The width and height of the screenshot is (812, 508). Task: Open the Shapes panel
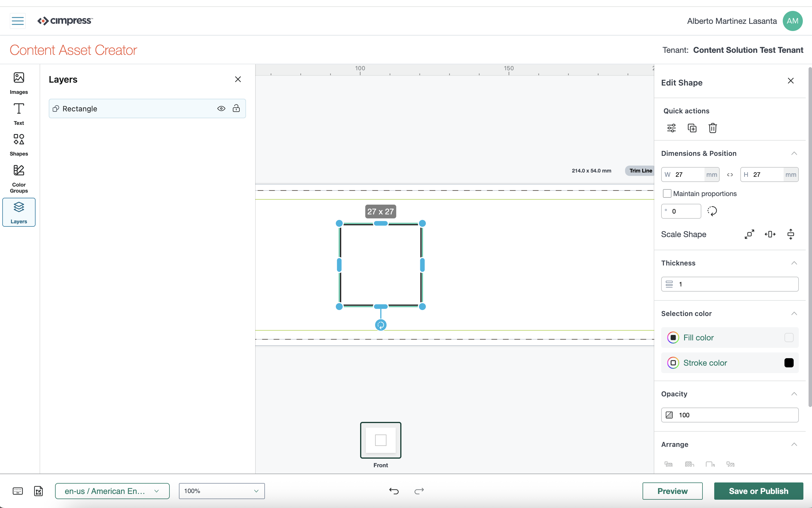tap(19, 145)
